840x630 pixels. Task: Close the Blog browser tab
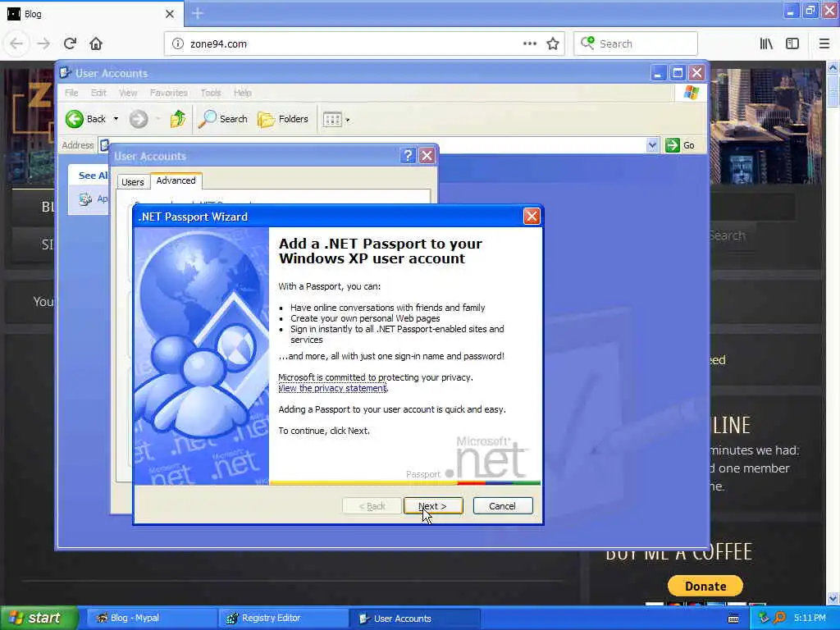169,14
